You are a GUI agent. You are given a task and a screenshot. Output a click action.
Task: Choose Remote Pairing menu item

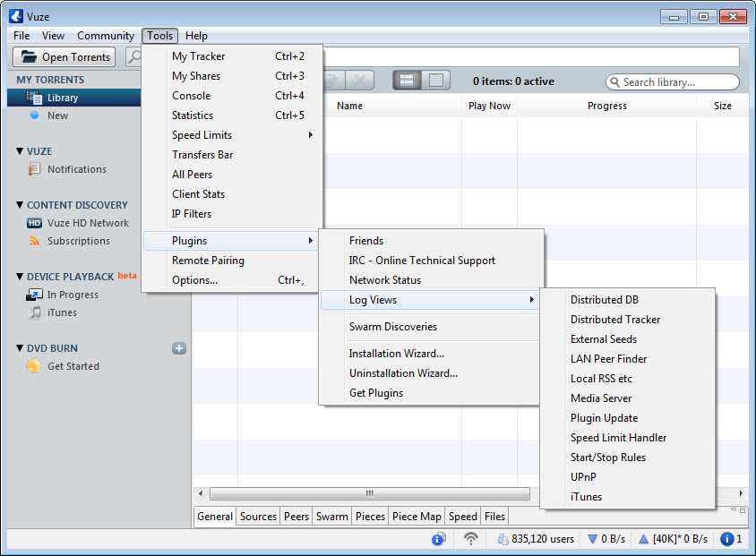232,261
